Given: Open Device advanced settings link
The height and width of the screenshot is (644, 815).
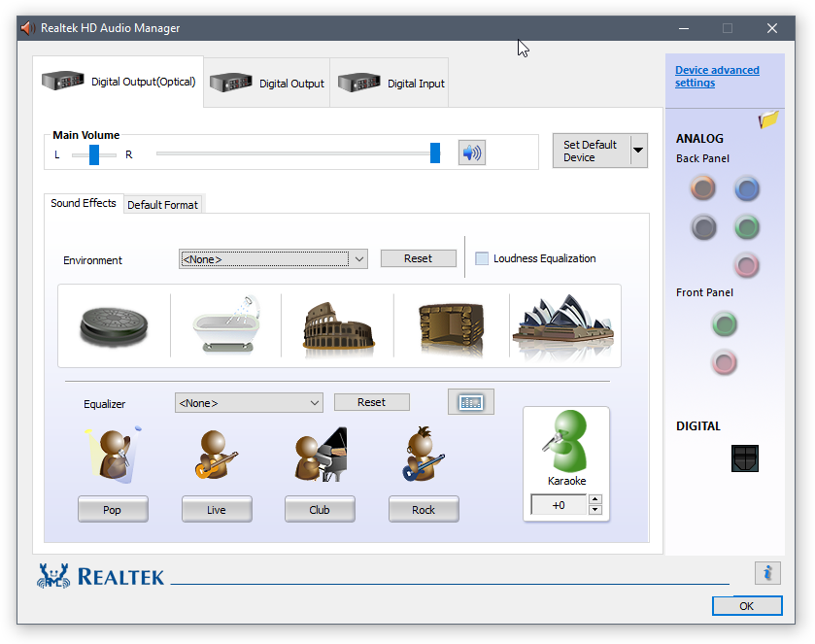Looking at the screenshot, I should (717, 77).
